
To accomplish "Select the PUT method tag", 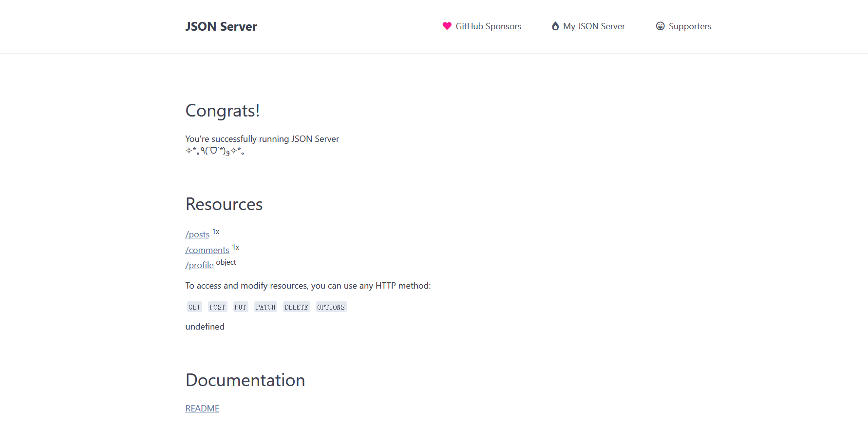I will coord(240,307).
